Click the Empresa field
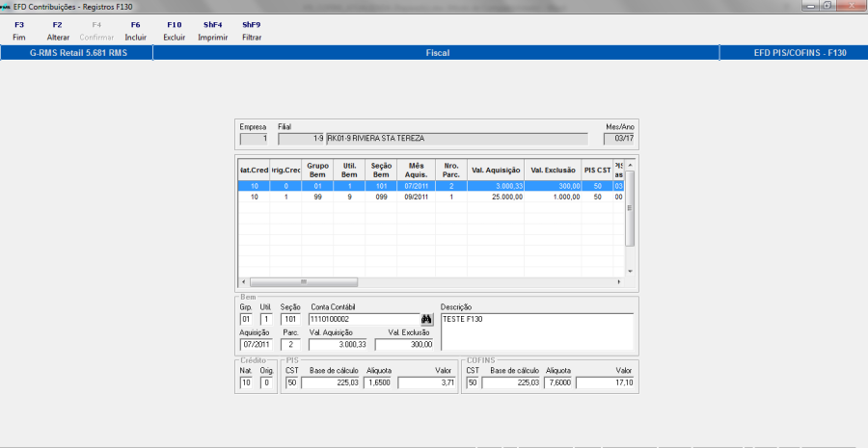Image resolution: width=868 pixels, height=448 pixels. tap(254, 139)
